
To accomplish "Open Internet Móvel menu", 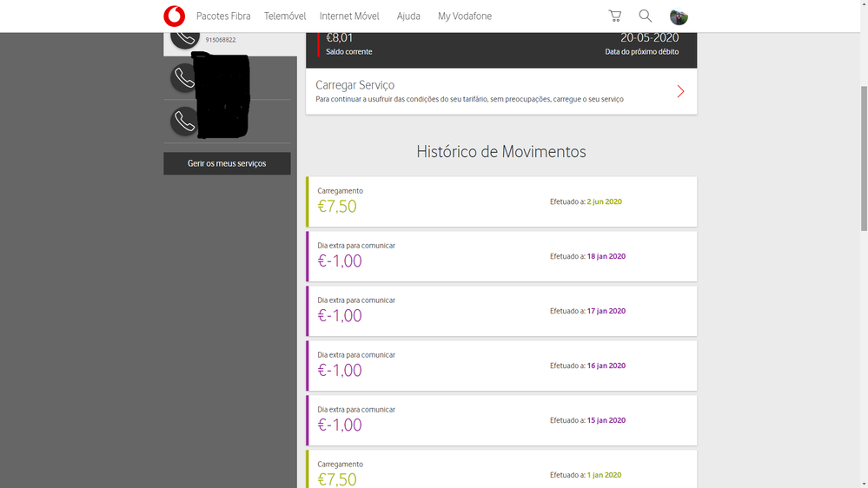I will coord(349,16).
